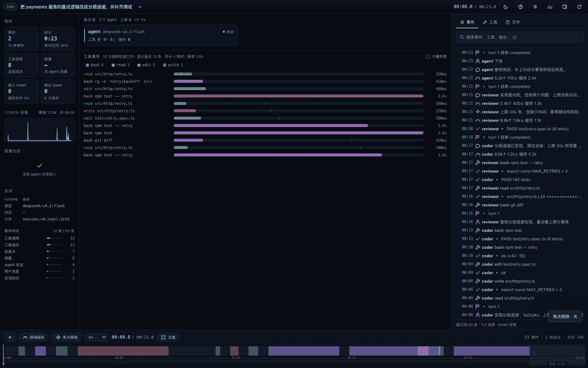Click the checkmark icon beside 'reviewer PASS test/retry.spec.ts'

point(478,129)
